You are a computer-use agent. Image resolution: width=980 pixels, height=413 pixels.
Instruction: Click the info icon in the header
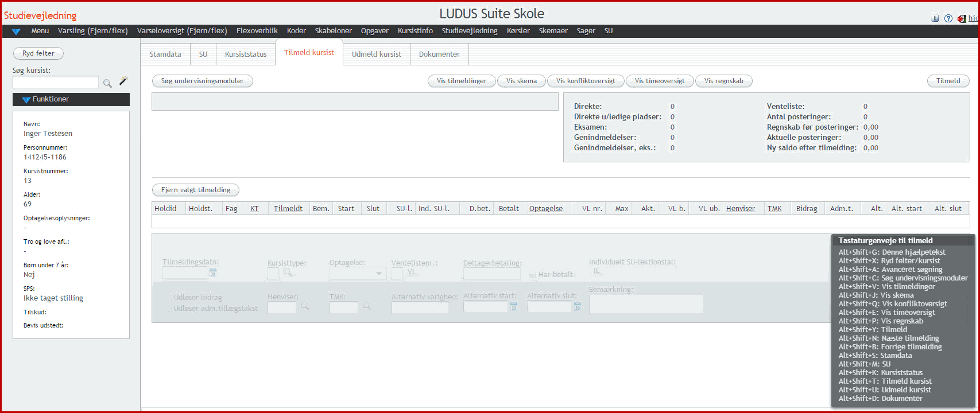tap(935, 18)
